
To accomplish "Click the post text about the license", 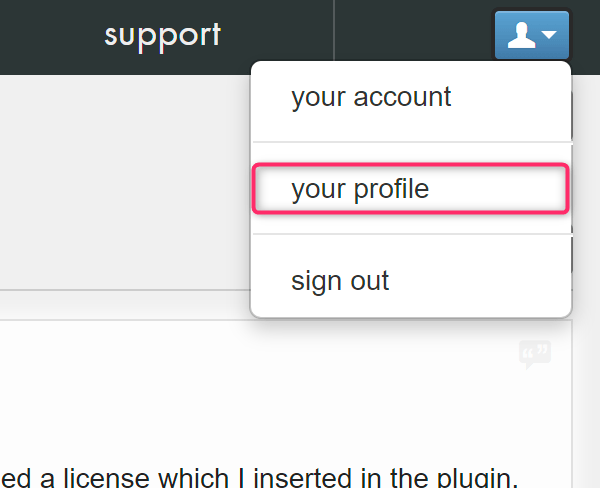I will [x=259, y=477].
